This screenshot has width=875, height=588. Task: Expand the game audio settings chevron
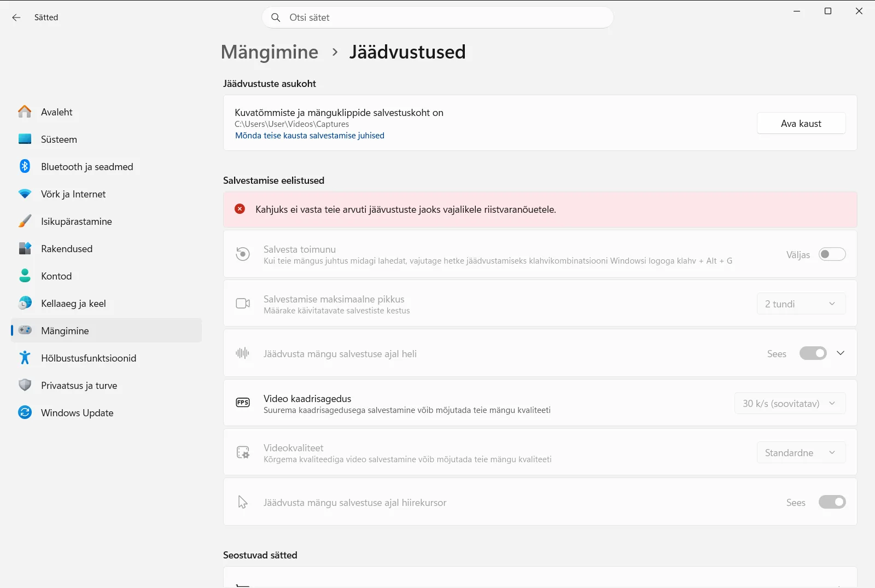[x=841, y=353]
